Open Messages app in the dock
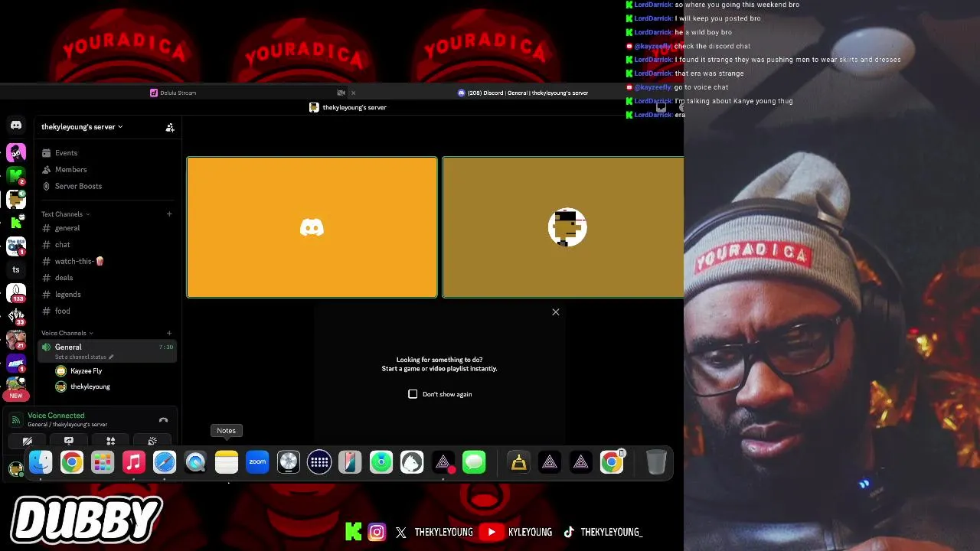This screenshot has width=980, height=551. tap(474, 462)
